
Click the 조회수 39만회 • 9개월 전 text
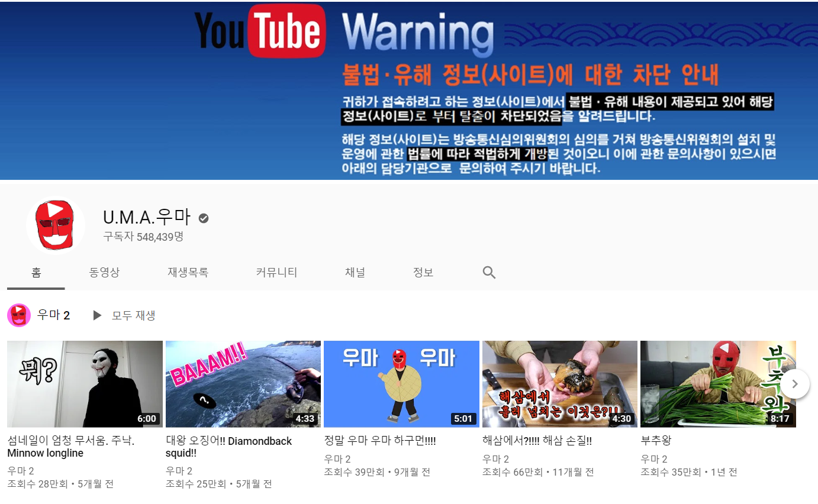(x=377, y=472)
